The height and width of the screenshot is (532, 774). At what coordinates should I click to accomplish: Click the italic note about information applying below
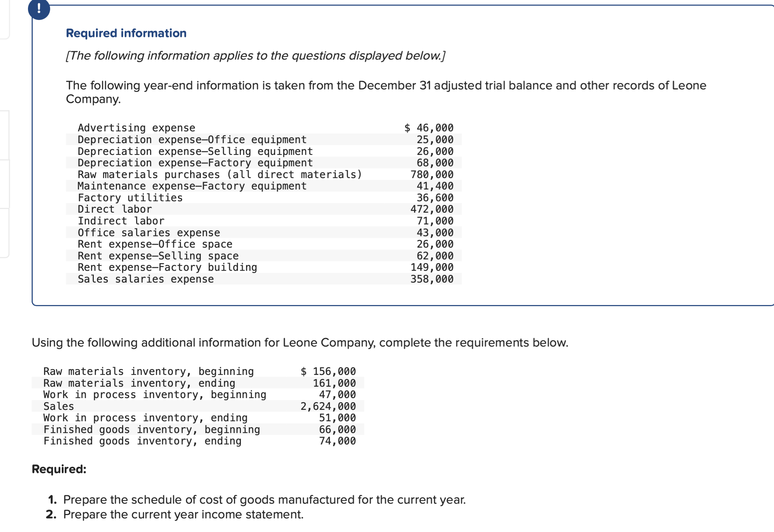[x=255, y=56]
